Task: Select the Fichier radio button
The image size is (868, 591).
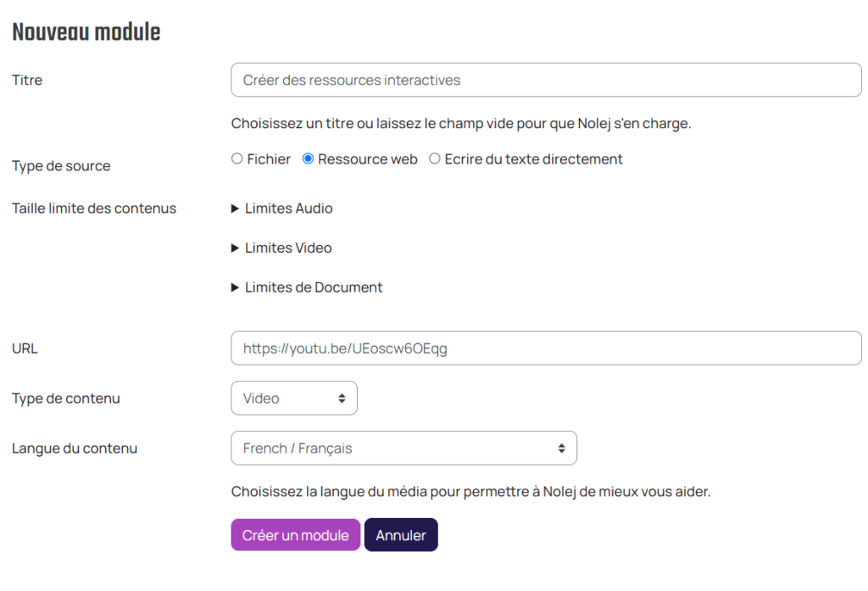Action: coord(237,159)
